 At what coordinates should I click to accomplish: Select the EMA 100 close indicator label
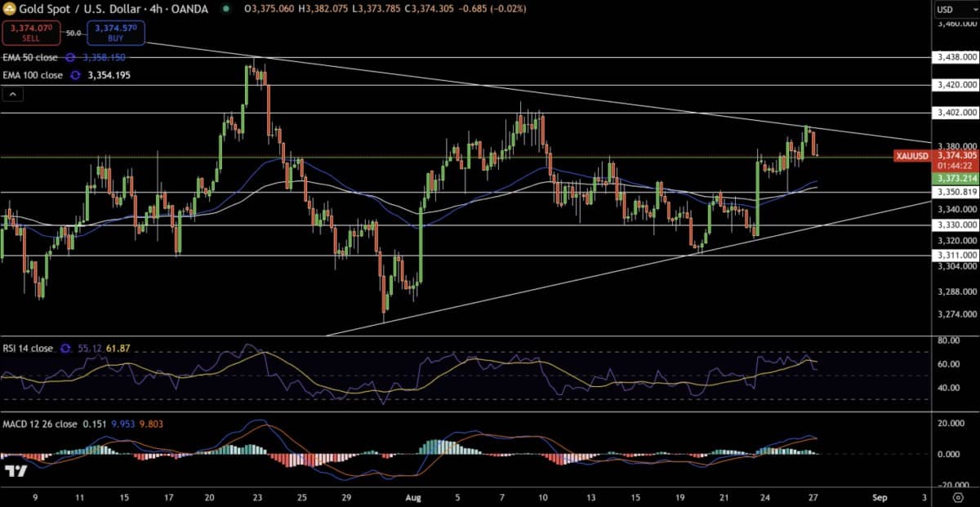(x=33, y=75)
